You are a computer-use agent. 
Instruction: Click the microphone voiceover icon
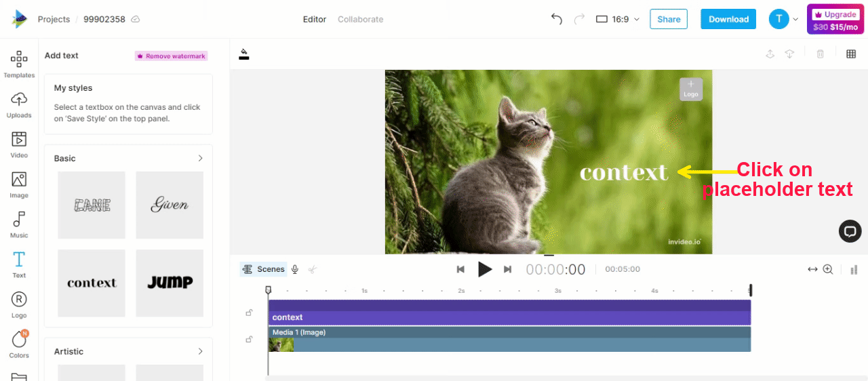pos(295,269)
